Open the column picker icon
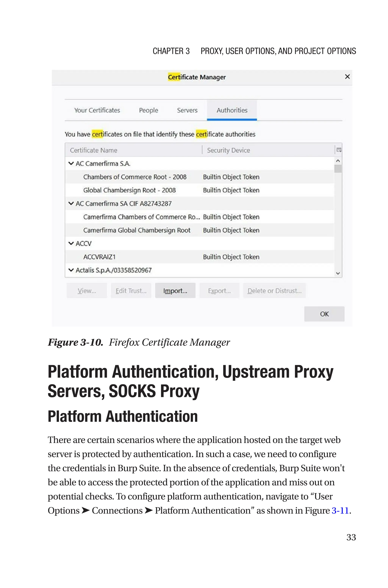388x588 pixels. click(x=339, y=150)
